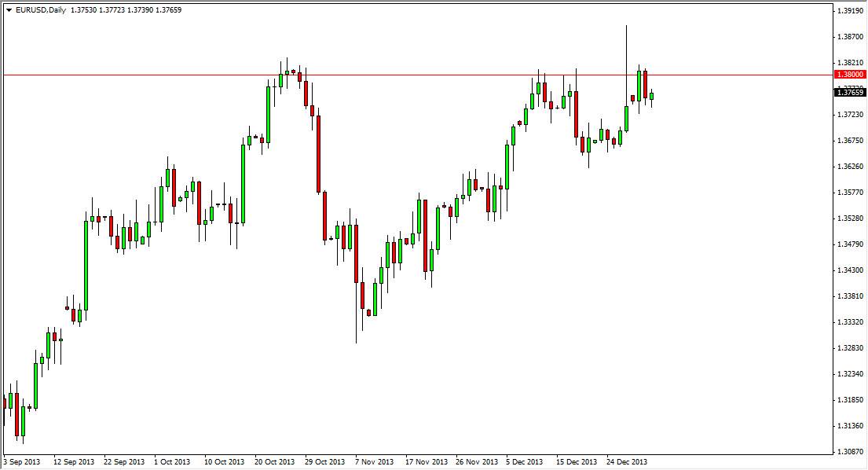The image size is (868, 470).
Task: Click the 29 Oct 2013 date label
Action: coord(325,461)
